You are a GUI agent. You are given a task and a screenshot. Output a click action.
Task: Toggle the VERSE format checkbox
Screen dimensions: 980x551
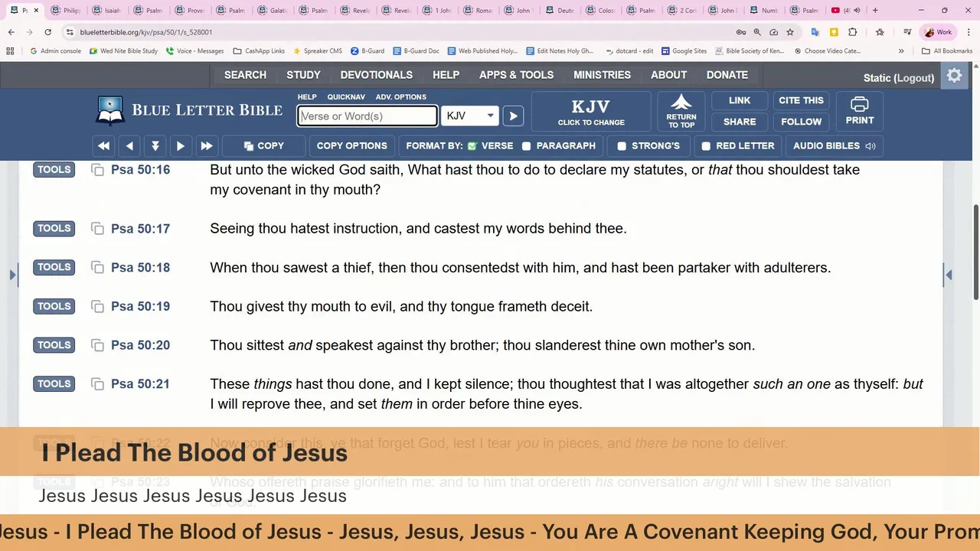[x=472, y=146]
